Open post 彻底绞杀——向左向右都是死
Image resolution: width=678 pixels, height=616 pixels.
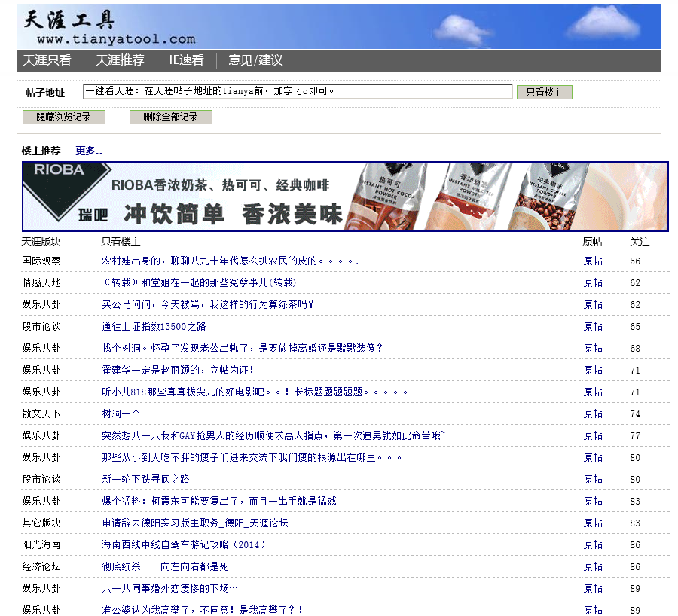(165, 567)
